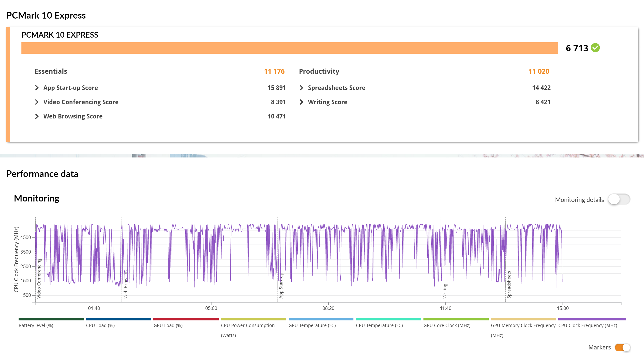Click the 05:00 time axis label

click(x=211, y=308)
